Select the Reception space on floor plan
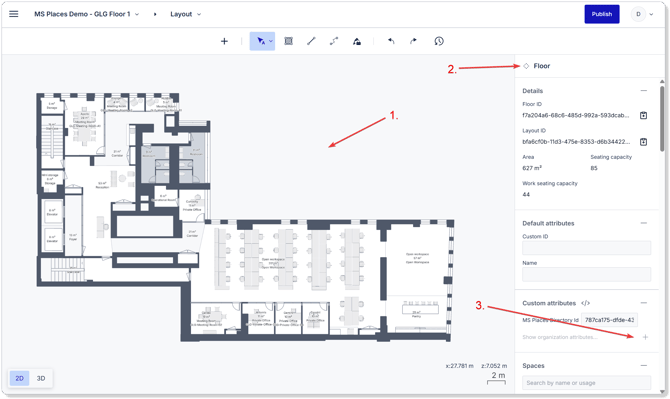 coord(102,185)
